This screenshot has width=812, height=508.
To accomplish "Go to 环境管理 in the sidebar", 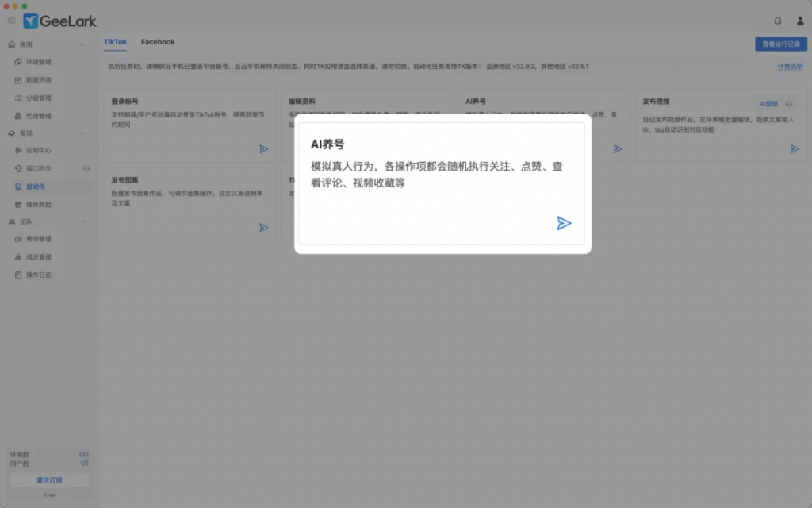I will [x=38, y=62].
